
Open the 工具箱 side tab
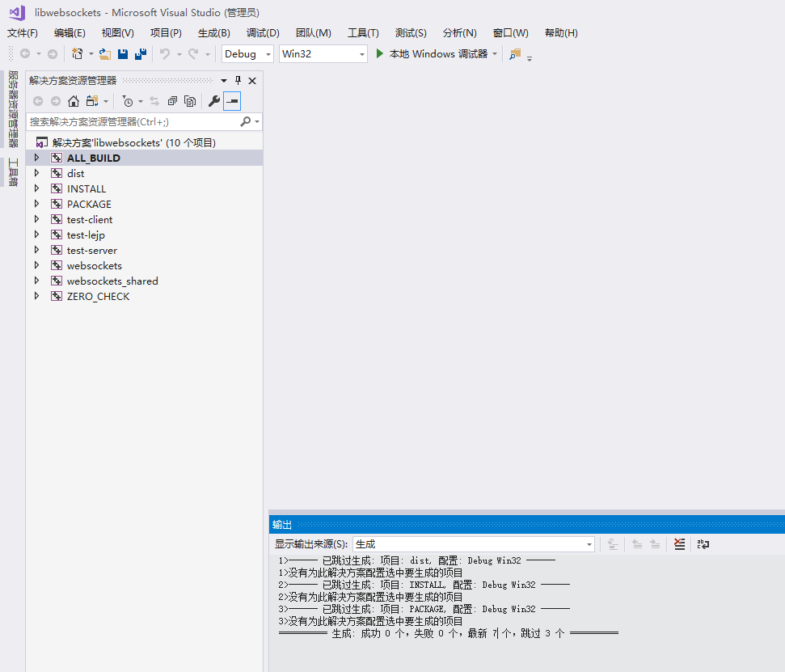13,172
